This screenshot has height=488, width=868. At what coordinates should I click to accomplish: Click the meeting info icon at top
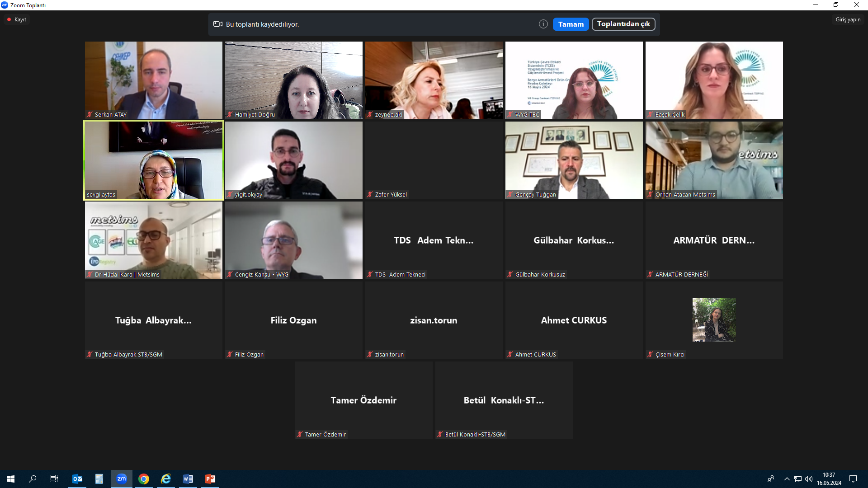[x=542, y=24]
